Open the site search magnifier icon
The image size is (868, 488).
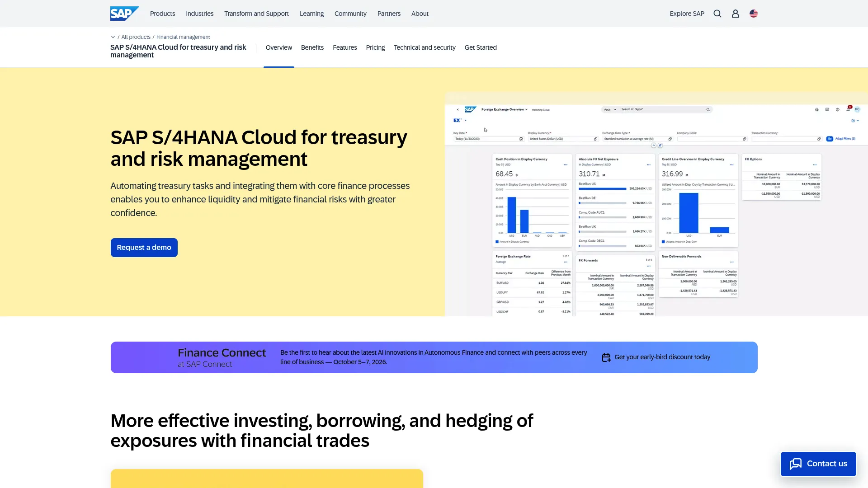(717, 14)
